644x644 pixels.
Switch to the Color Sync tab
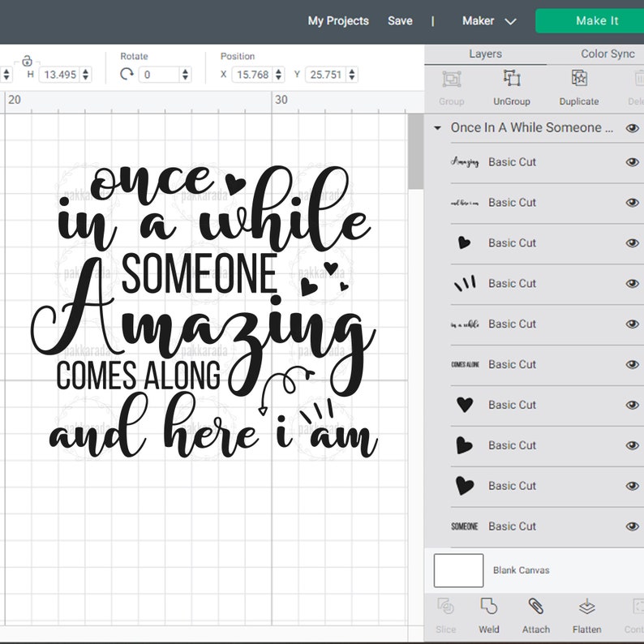pyautogui.click(x=608, y=54)
